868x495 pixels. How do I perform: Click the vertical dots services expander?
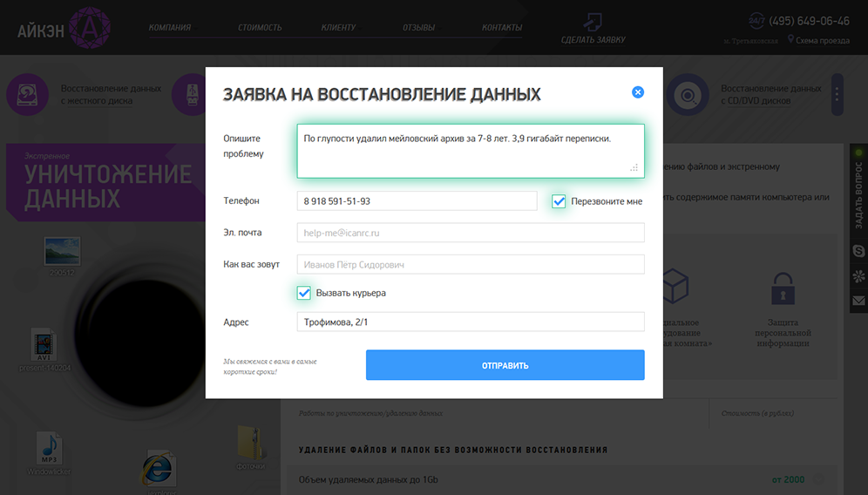point(837,95)
